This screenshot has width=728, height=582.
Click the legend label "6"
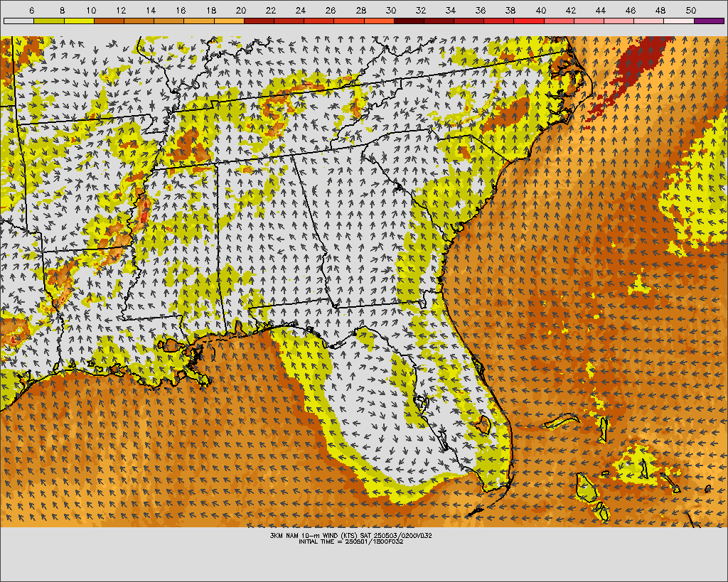point(31,11)
